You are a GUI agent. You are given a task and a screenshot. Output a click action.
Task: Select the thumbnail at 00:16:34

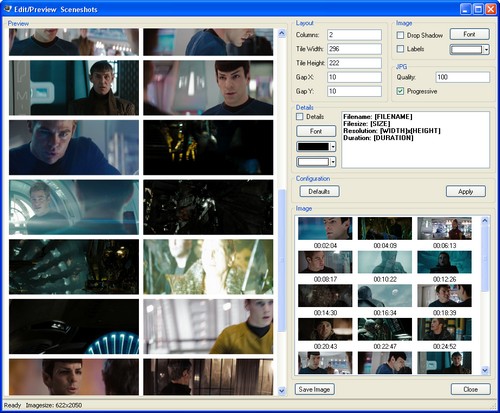(385, 296)
